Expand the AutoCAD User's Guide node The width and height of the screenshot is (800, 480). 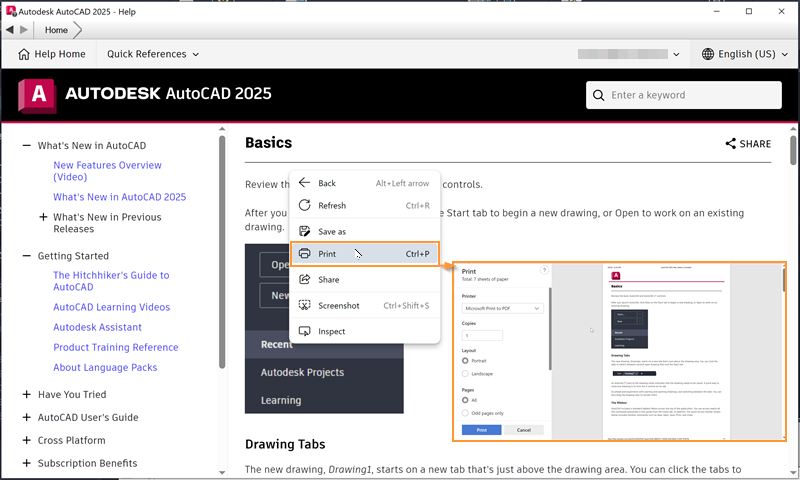(x=27, y=417)
